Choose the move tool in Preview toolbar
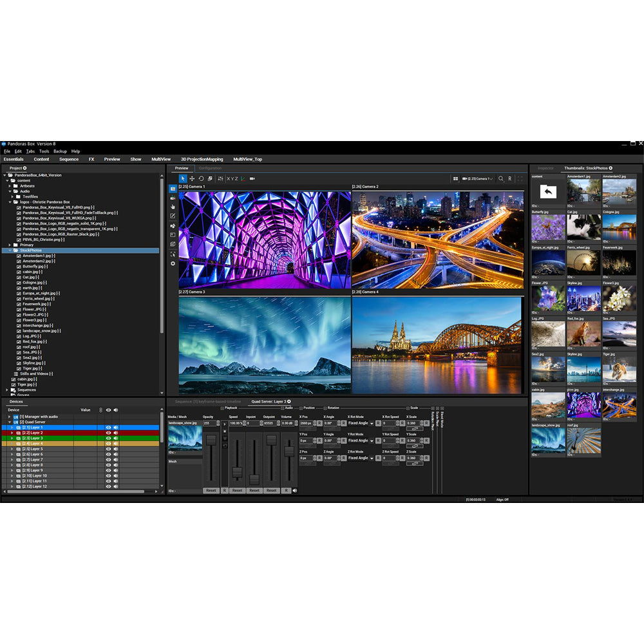The width and height of the screenshot is (644, 644). point(192,178)
